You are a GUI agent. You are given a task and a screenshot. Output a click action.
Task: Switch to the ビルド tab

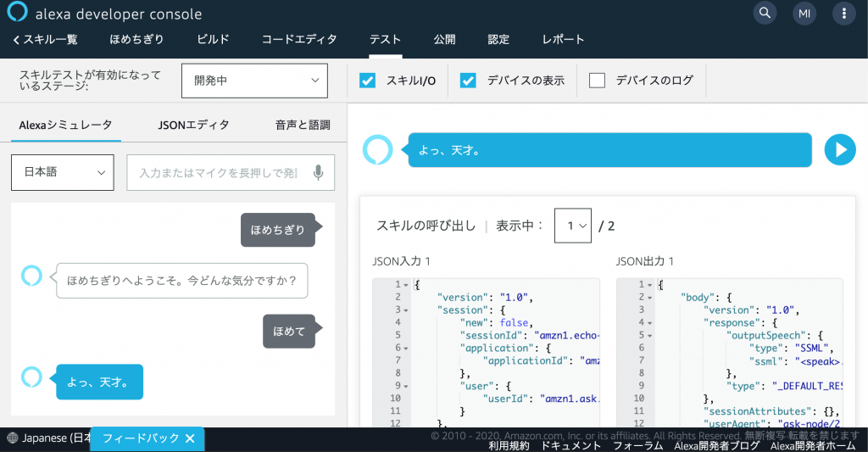tap(213, 39)
